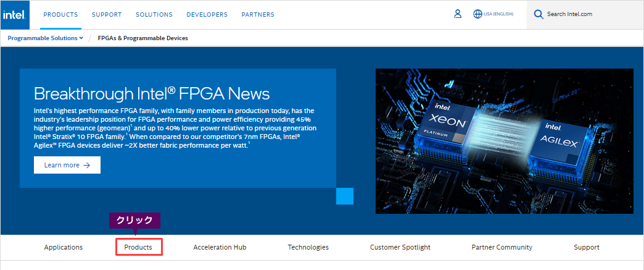Viewport: 644px width, 270px height.
Task: Open the SOLUTIONS top menu
Action: pos(154,14)
